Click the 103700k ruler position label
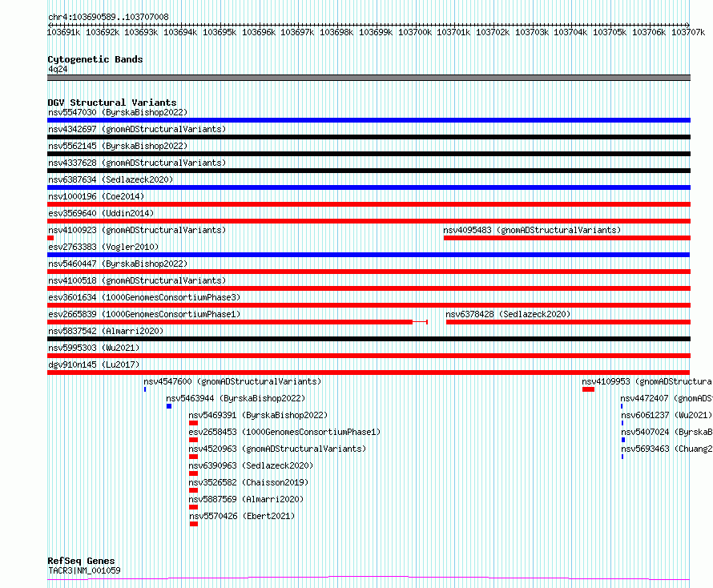713x588 pixels. click(415, 32)
